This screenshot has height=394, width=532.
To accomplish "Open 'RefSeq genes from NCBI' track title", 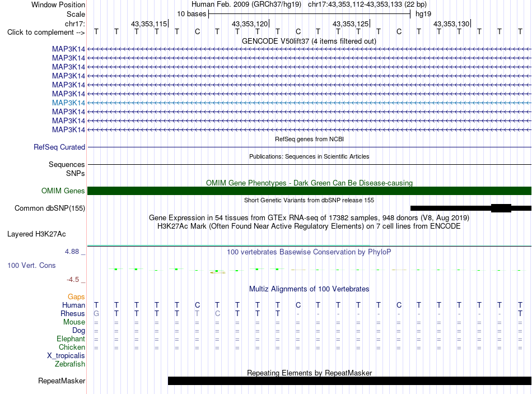I will 309,139.
